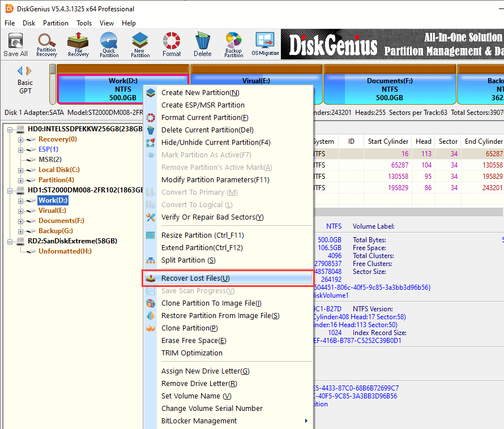Click the Format toolbar icon

[x=172, y=44]
